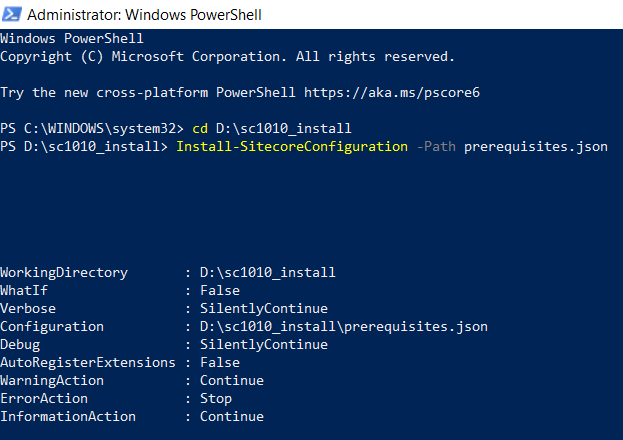Click the PowerShell icon in title bar

[12, 15]
